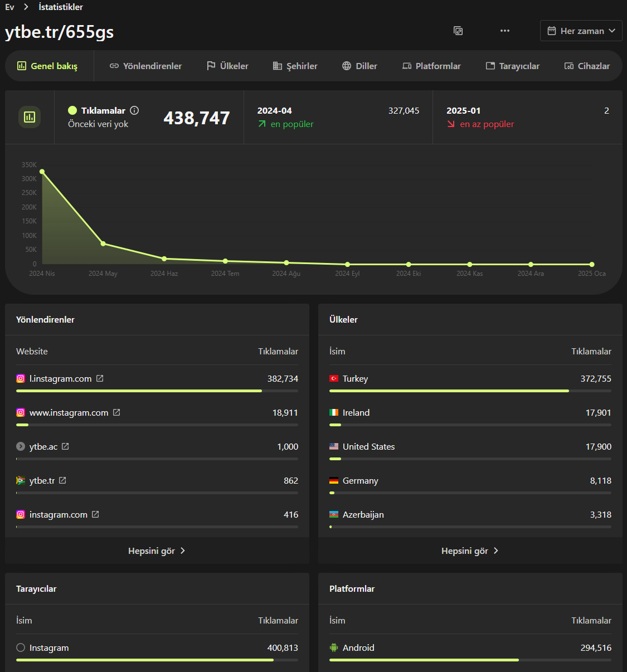Image resolution: width=627 pixels, height=672 pixels.
Task: Click the 2024 May data point on chart
Action: click(x=103, y=244)
